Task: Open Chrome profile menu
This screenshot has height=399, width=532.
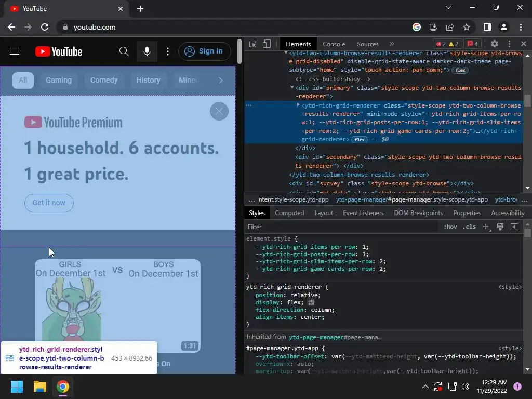Action: click(504, 27)
